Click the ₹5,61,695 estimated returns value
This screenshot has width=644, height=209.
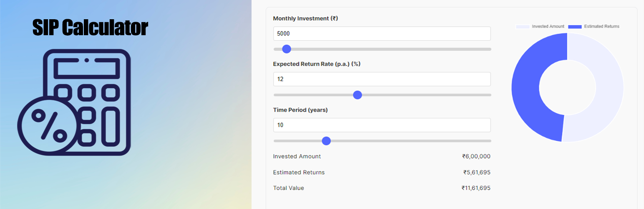(477, 172)
